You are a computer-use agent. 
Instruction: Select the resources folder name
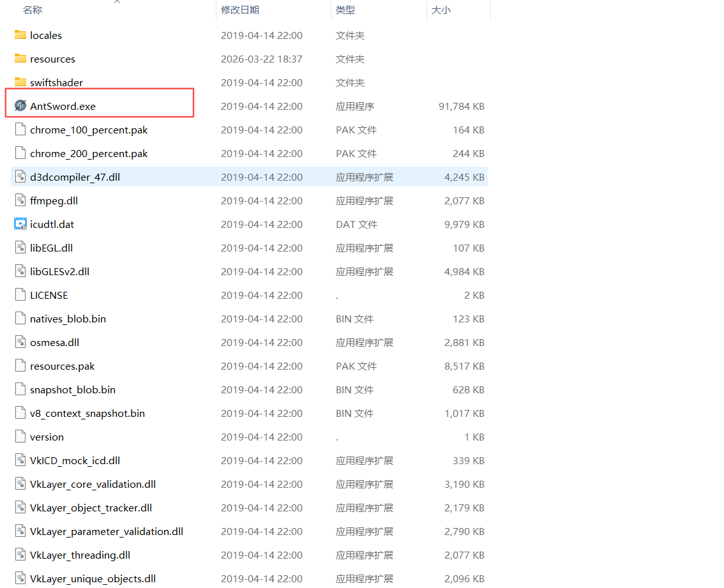(52, 59)
